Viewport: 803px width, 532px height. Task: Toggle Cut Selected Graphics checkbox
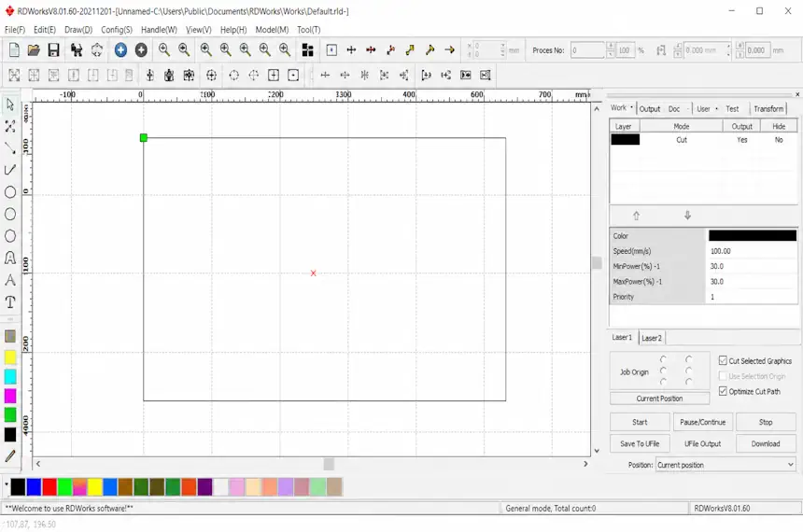[x=723, y=360]
